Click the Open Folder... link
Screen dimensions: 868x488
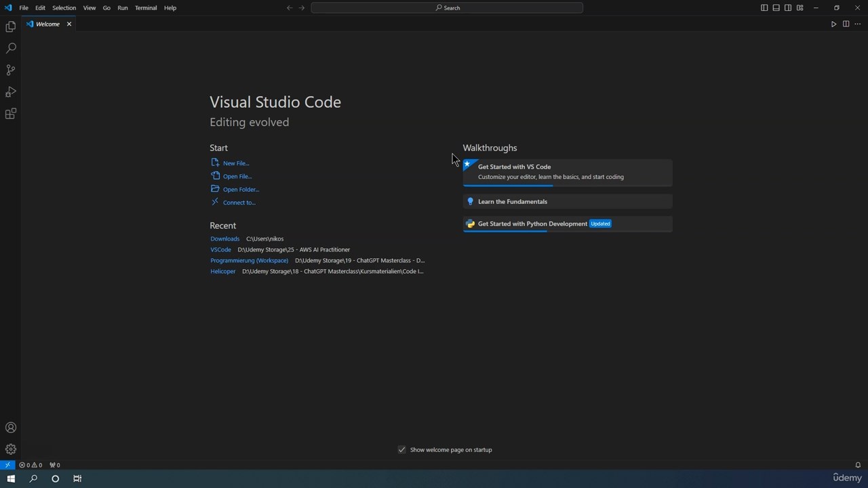pos(235,190)
